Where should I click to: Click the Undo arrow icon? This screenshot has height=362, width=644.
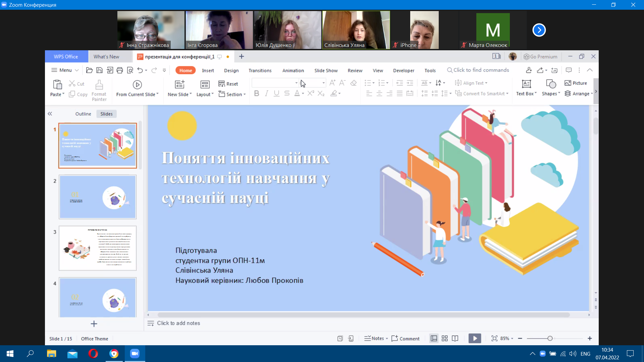tap(140, 70)
